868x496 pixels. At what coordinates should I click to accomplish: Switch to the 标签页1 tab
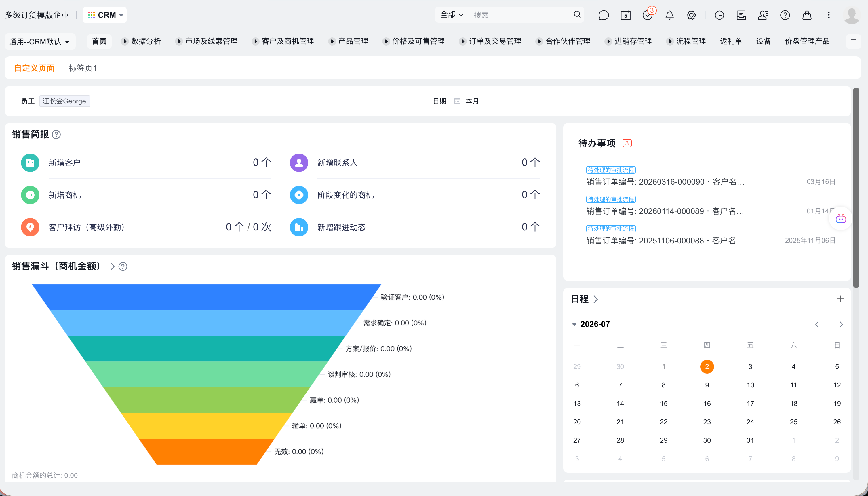pos(83,68)
